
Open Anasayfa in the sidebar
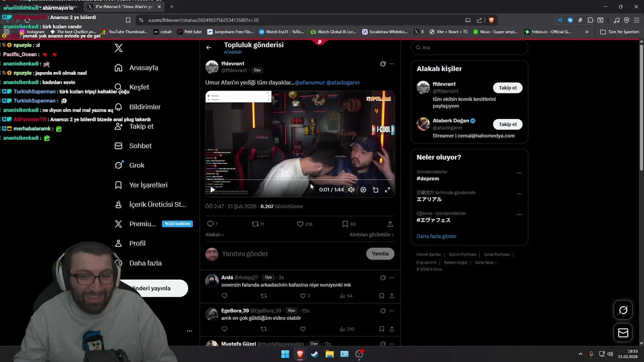click(136, 68)
